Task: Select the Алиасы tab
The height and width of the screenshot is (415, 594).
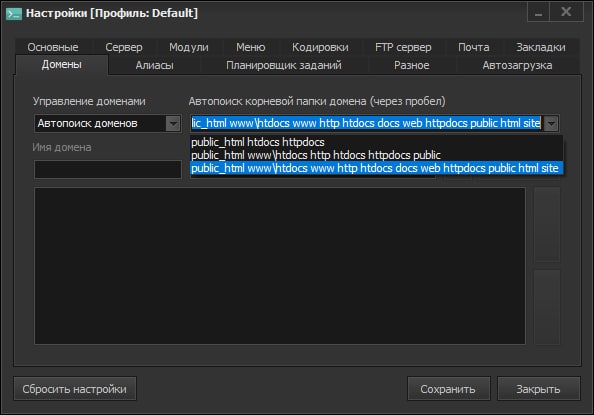Action: tap(155, 65)
